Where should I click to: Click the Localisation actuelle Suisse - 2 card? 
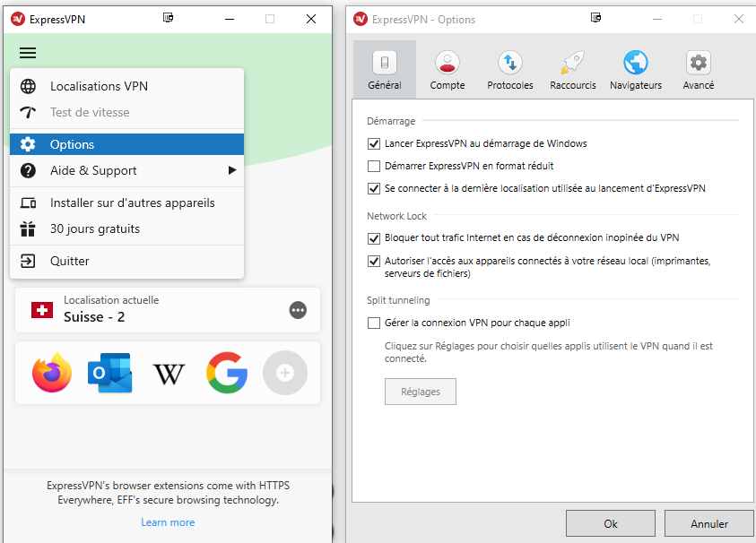coord(168,310)
